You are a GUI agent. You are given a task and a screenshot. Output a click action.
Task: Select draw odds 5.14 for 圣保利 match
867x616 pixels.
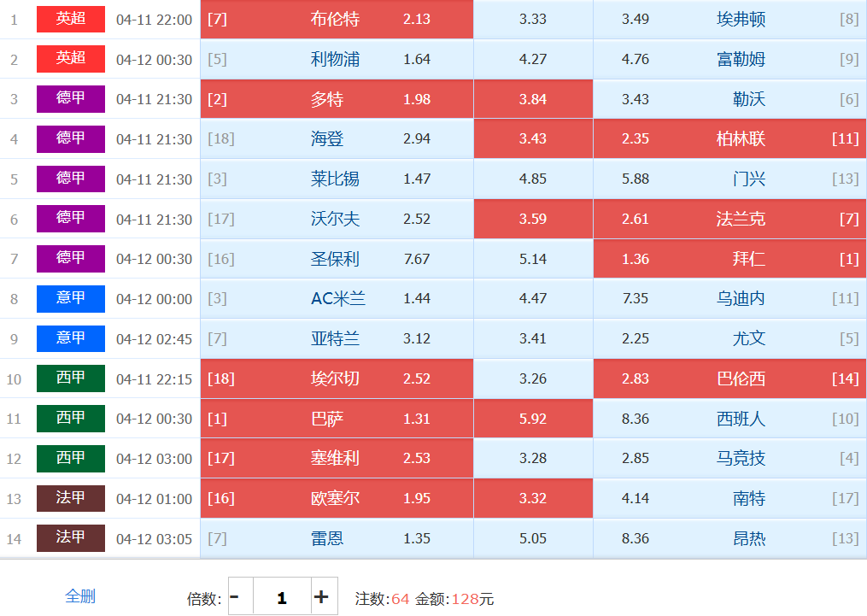point(533,259)
